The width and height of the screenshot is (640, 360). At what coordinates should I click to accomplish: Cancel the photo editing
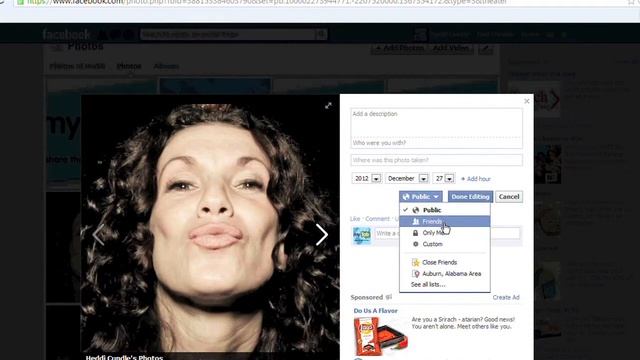click(x=509, y=197)
